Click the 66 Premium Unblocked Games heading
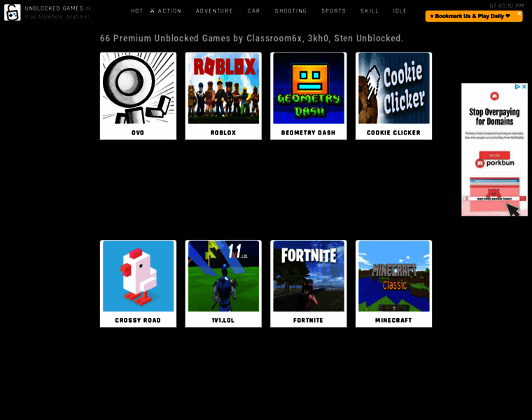The image size is (532, 420). (251, 38)
